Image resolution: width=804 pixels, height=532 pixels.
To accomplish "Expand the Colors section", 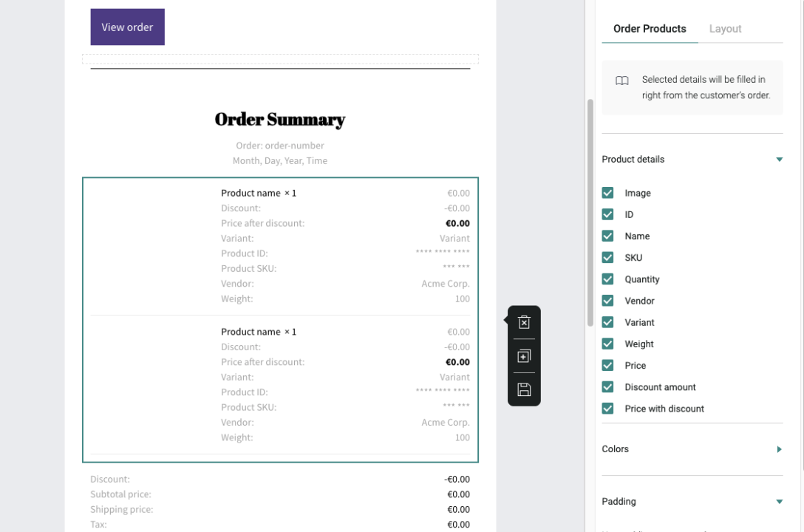I will click(779, 449).
